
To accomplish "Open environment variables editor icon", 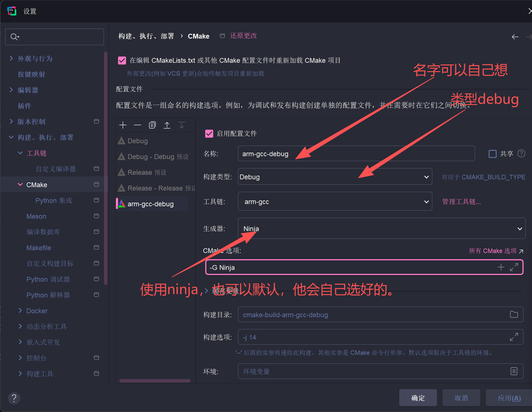I will [514, 371].
